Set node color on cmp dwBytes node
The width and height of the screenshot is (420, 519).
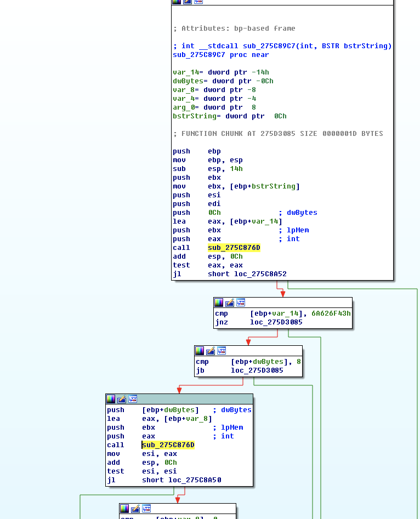tap(200, 351)
